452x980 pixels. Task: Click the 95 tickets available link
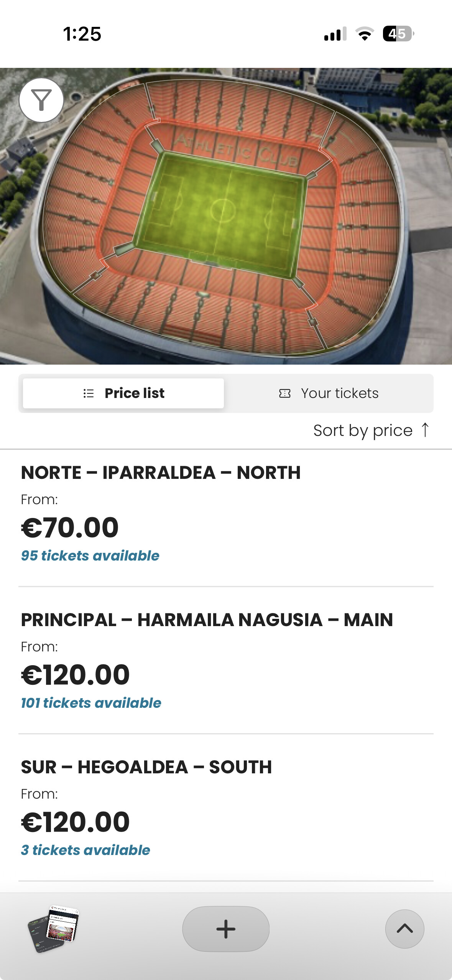(x=90, y=556)
